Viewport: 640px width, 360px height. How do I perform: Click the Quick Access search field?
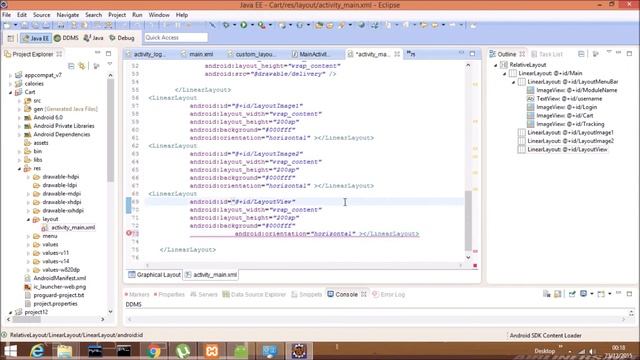(x=176, y=38)
